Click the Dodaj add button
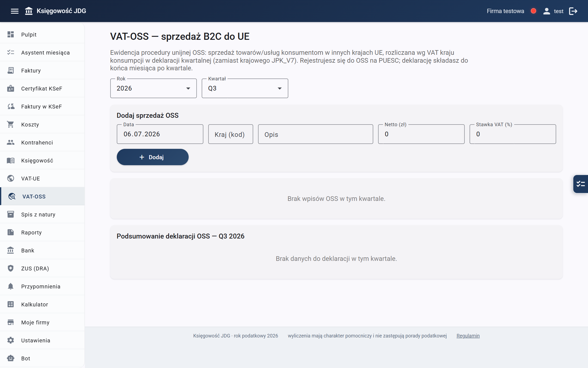The height and width of the screenshot is (368, 588). point(152,157)
